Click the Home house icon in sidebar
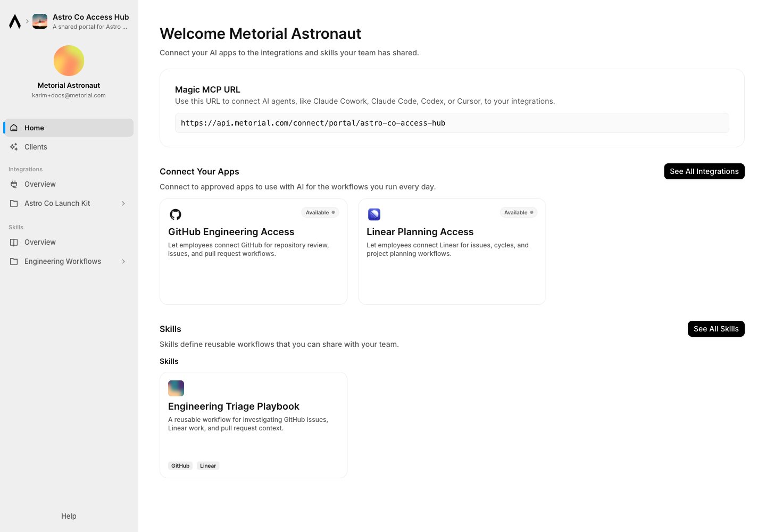The height and width of the screenshot is (532, 766). [14, 128]
